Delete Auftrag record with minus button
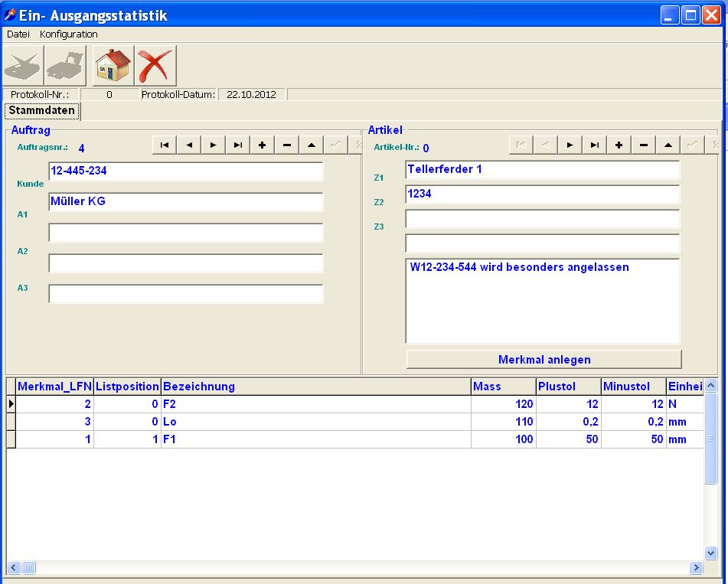This screenshot has height=584, width=728. click(x=287, y=145)
